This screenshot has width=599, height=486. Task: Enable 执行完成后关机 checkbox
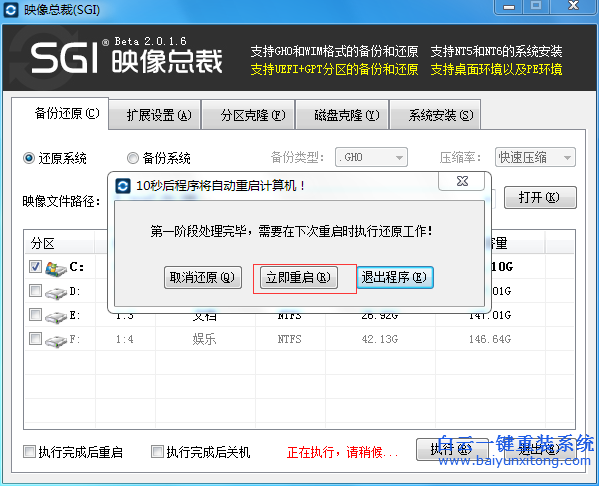coord(157,452)
